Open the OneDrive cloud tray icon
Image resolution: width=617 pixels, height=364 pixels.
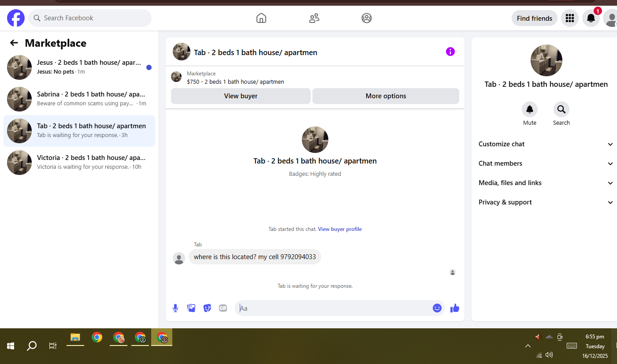coord(549,337)
